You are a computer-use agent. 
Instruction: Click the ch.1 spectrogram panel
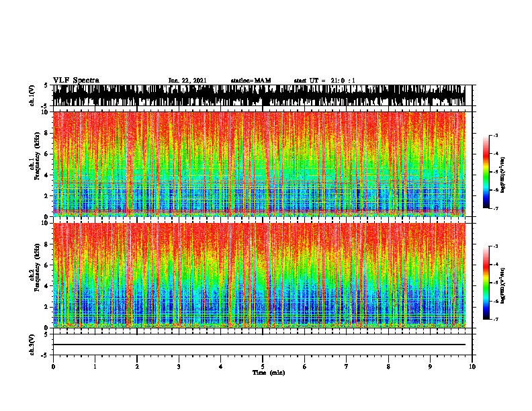click(x=259, y=164)
